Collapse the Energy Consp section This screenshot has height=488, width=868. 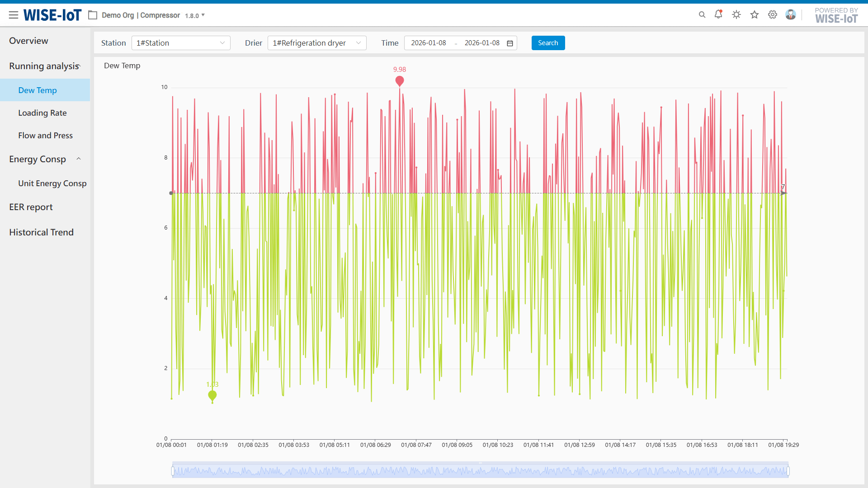tap(79, 159)
